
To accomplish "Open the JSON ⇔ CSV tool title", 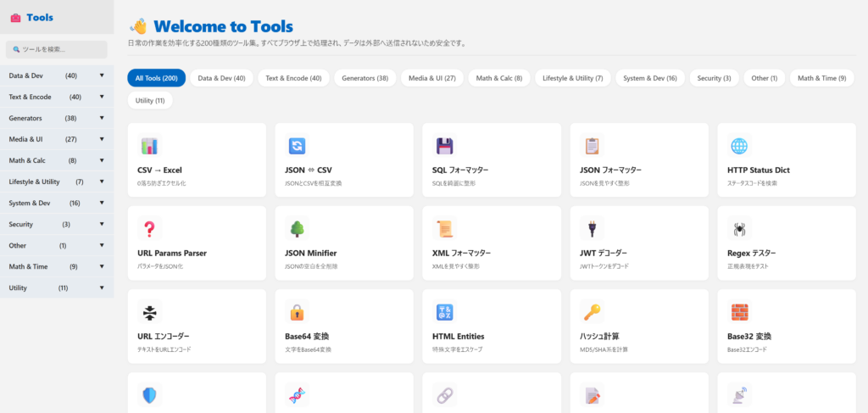I will pos(309,170).
